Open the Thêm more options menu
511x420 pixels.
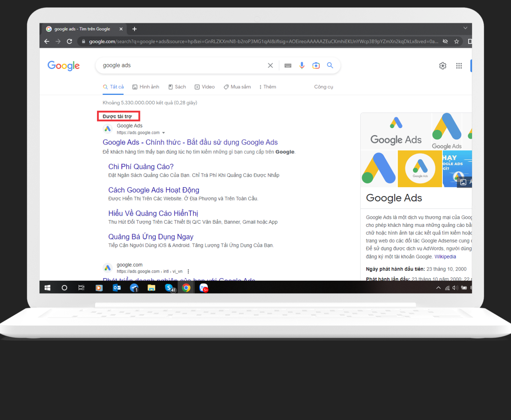point(268,87)
